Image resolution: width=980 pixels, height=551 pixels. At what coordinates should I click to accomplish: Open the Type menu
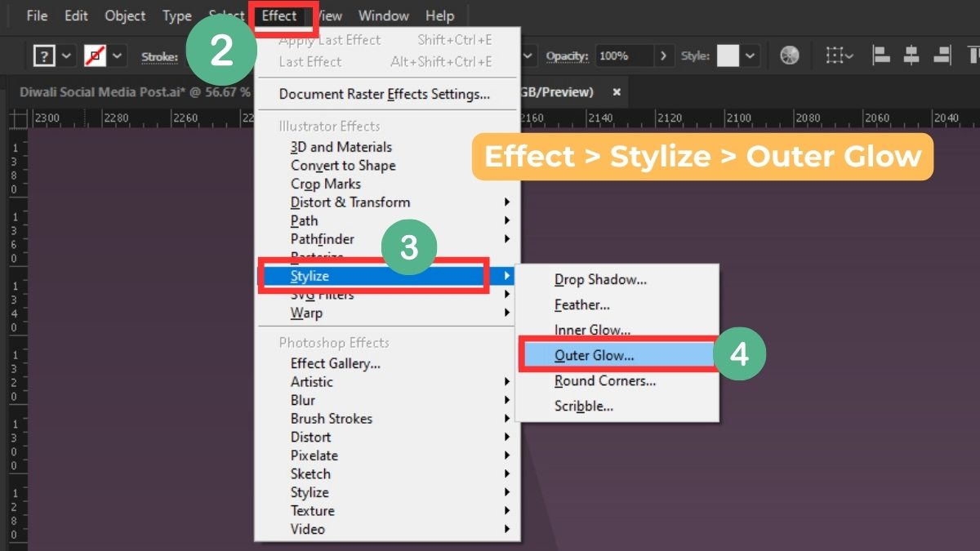click(176, 16)
